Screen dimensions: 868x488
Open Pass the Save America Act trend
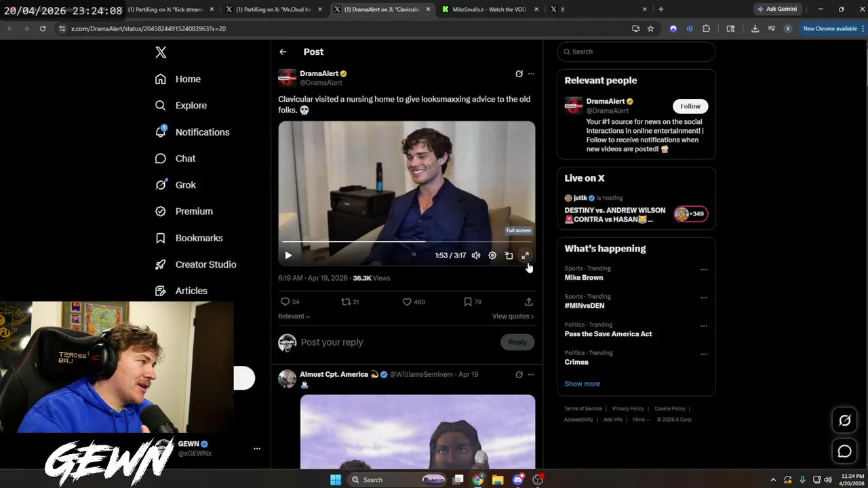click(608, 334)
